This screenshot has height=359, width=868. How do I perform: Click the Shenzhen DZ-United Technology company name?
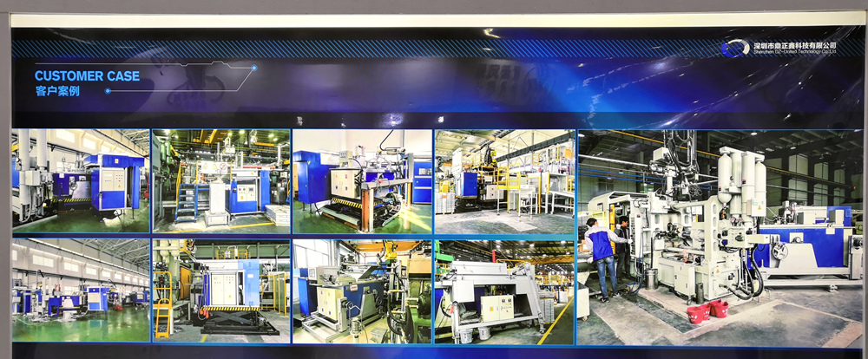[x=794, y=48]
